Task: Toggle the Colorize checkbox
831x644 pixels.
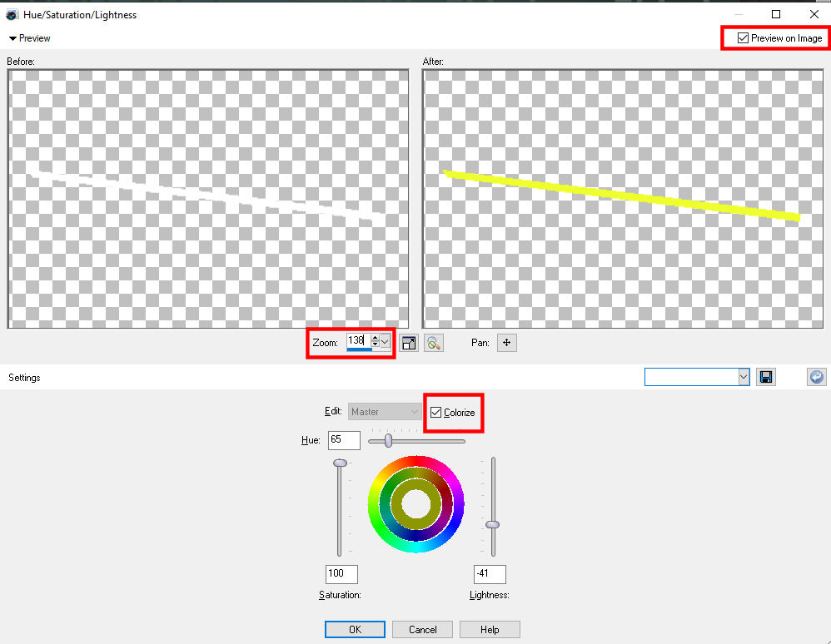Action: tap(435, 412)
